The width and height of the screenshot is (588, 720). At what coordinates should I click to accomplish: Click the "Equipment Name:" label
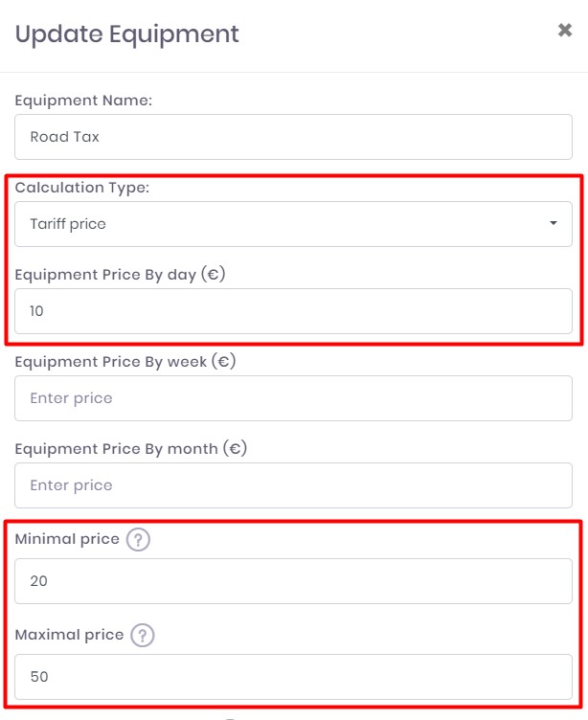coord(83,101)
